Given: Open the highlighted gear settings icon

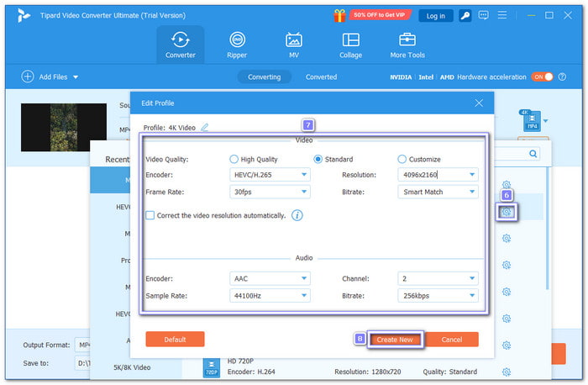Looking at the screenshot, I should tap(507, 212).
